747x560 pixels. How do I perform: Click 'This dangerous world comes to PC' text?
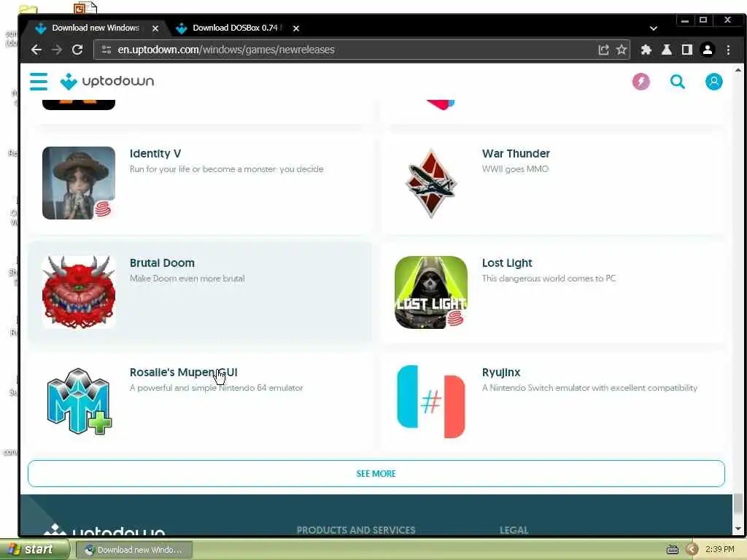[x=549, y=279]
